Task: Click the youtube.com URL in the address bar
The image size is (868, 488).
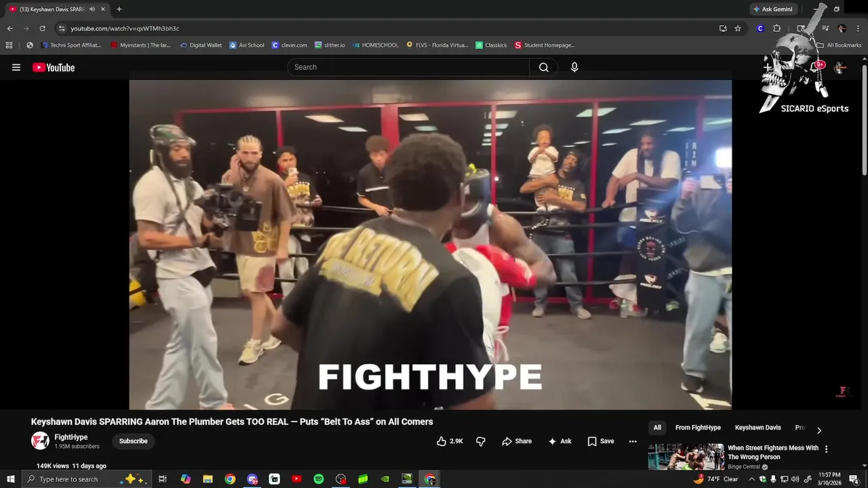Action: click(x=125, y=28)
